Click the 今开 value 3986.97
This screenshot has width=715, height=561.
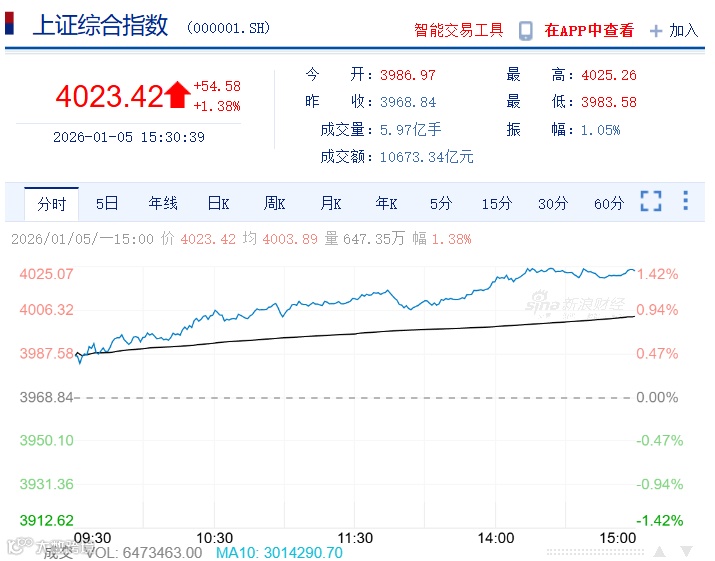pos(408,75)
